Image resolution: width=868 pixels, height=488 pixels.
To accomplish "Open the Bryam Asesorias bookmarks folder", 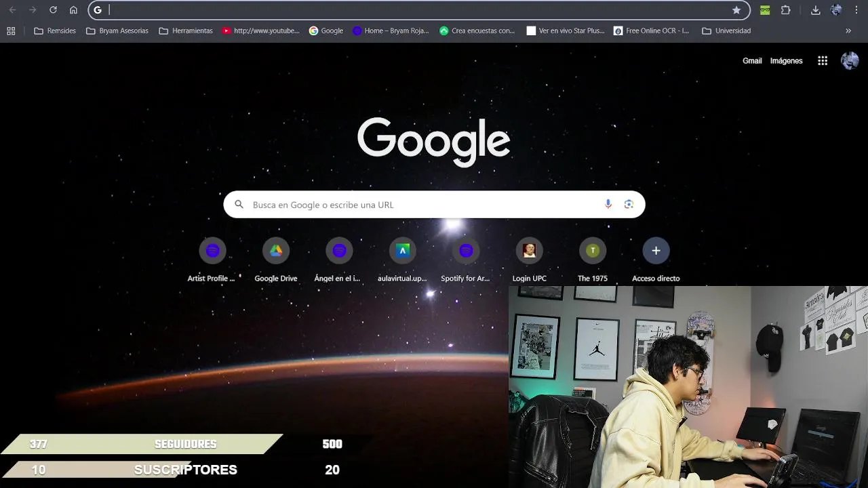I will 117,30.
